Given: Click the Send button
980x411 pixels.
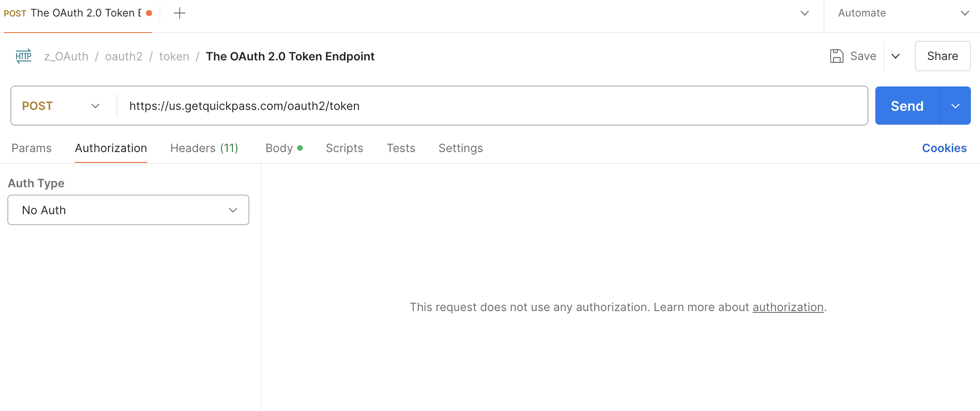Looking at the screenshot, I should 907,106.
